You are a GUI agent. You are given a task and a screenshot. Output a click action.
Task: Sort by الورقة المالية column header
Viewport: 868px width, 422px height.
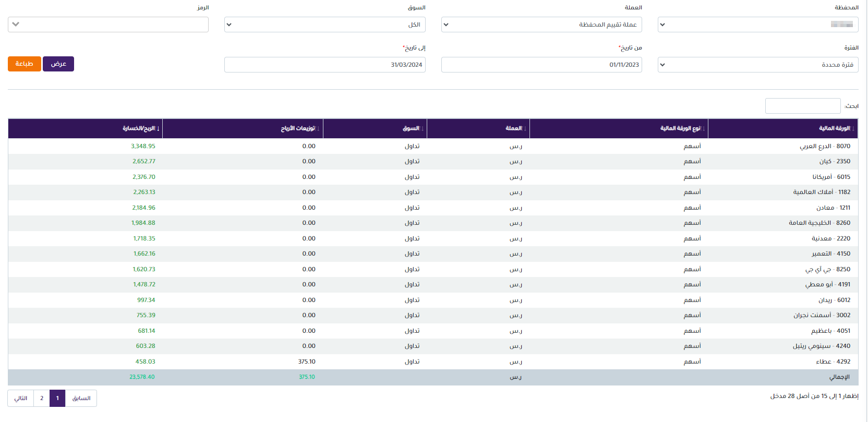click(x=834, y=128)
